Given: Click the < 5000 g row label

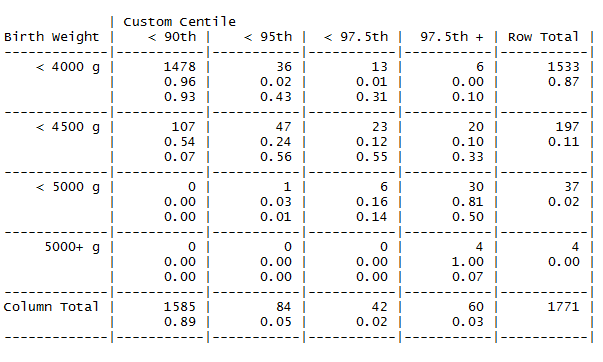Looking at the screenshot, I should click(x=68, y=187).
